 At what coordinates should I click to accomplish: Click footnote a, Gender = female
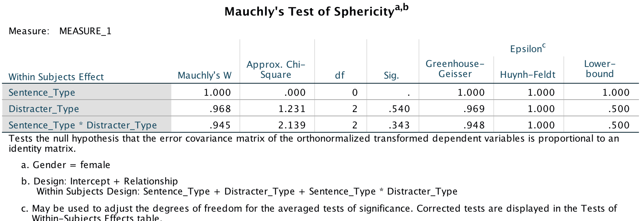(x=66, y=165)
